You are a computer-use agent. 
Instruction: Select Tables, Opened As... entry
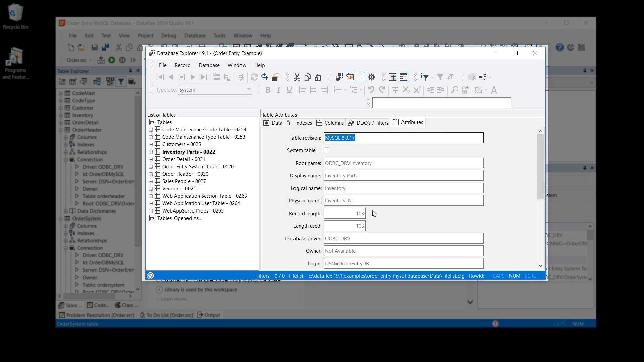[179, 218]
